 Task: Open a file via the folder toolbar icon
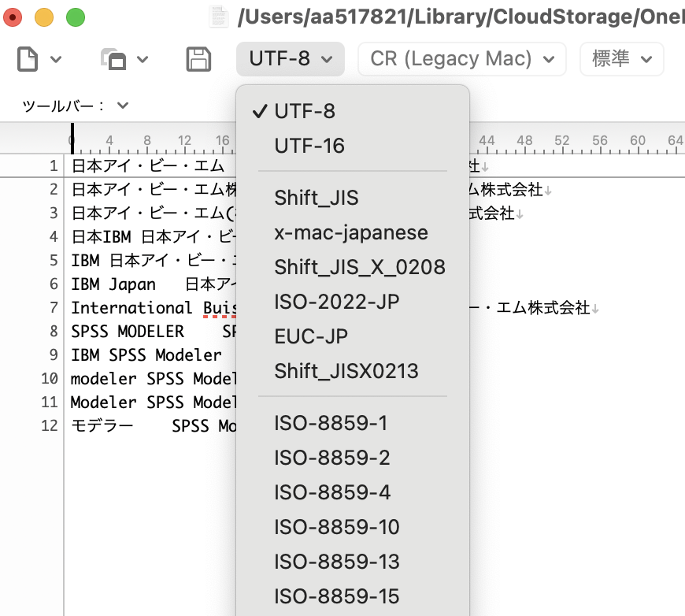(x=113, y=59)
